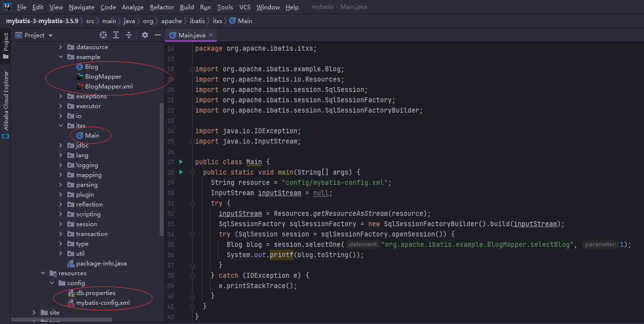644x324 pixels.
Task: Click the Main class name on line 27
Action: pos(254,162)
